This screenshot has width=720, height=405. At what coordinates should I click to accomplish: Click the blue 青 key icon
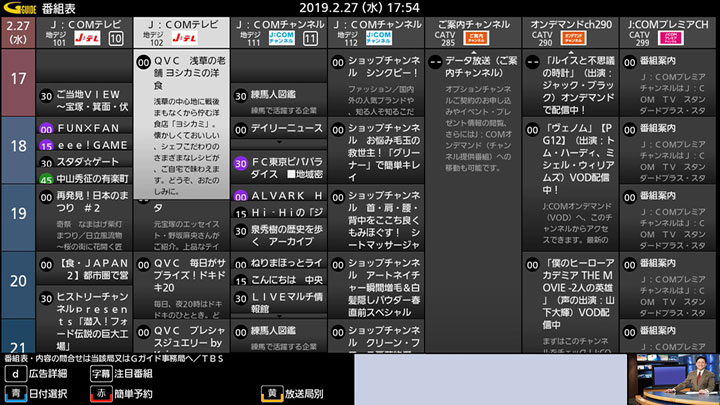click(16, 394)
